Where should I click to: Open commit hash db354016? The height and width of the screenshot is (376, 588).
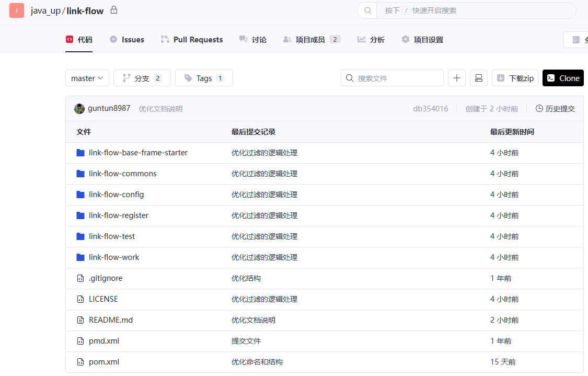pos(430,109)
